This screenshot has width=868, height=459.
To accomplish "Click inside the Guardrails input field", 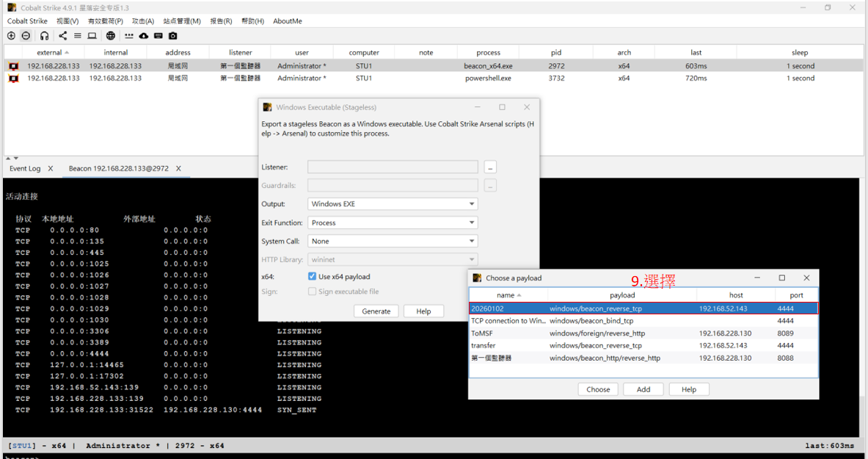I will (393, 186).
